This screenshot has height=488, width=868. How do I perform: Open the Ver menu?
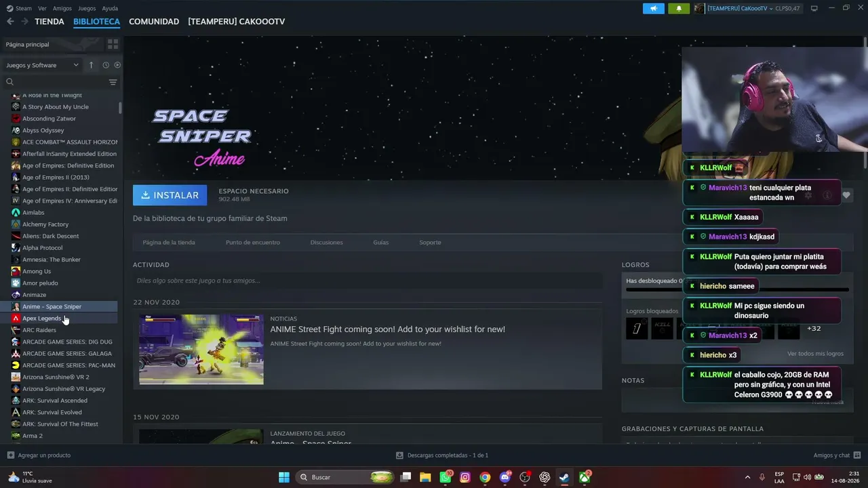(x=42, y=8)
